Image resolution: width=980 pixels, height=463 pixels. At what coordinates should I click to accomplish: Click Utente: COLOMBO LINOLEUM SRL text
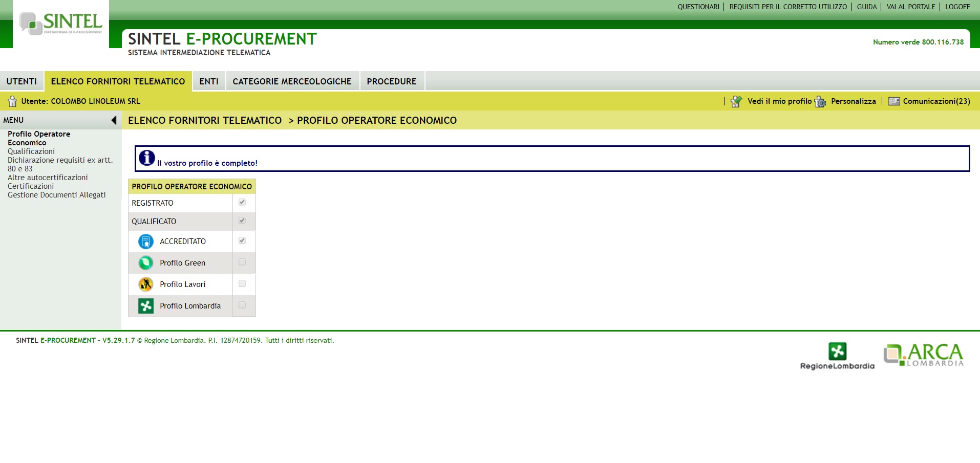tap(80, 101)
